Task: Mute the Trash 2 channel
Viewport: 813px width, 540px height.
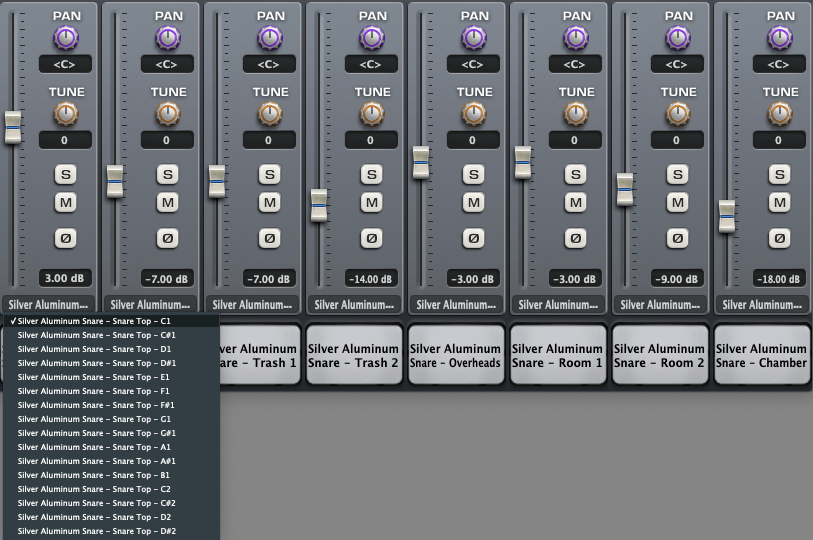Action: [371, 203]
